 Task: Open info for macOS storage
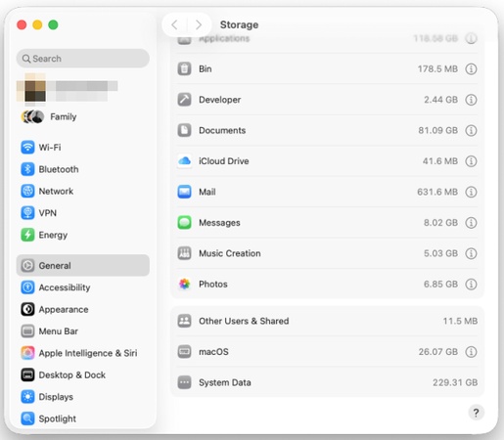click(x=471, y=352)
